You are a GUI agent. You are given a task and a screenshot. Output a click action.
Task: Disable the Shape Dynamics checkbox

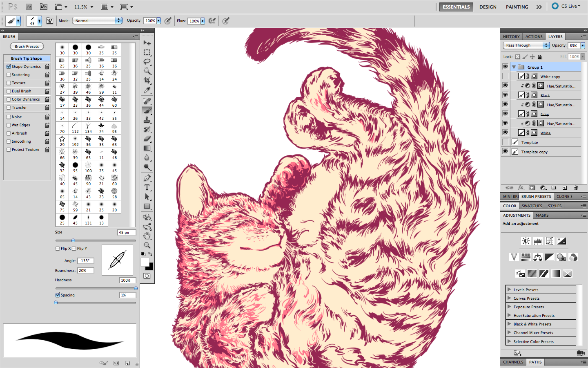point(9,66)
